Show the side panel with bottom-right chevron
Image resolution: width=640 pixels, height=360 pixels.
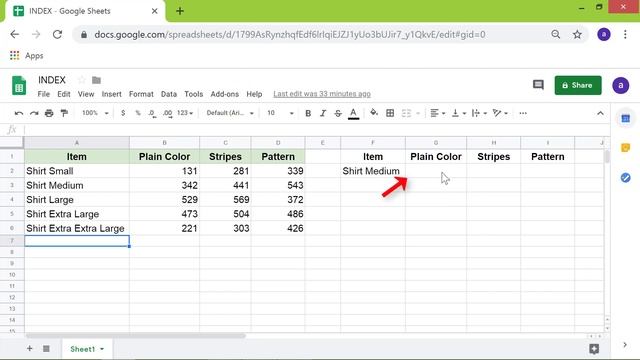625,345
